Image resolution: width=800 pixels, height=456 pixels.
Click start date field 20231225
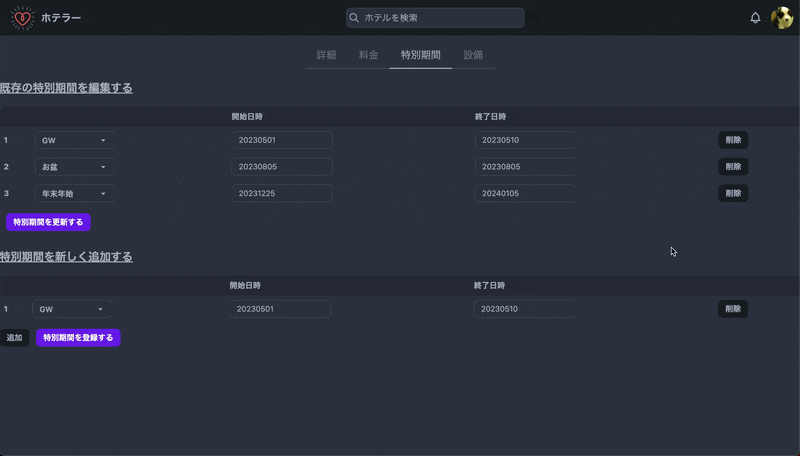click(282, 193)
